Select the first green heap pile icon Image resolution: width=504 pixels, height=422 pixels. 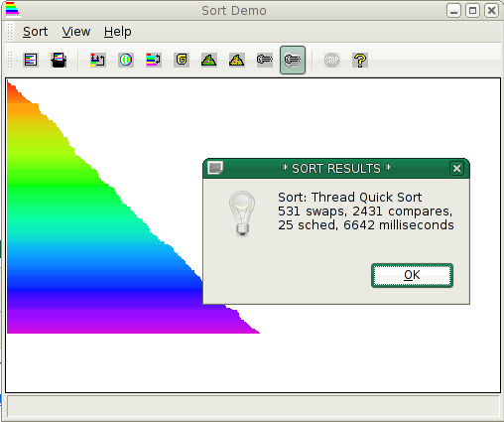209,61
